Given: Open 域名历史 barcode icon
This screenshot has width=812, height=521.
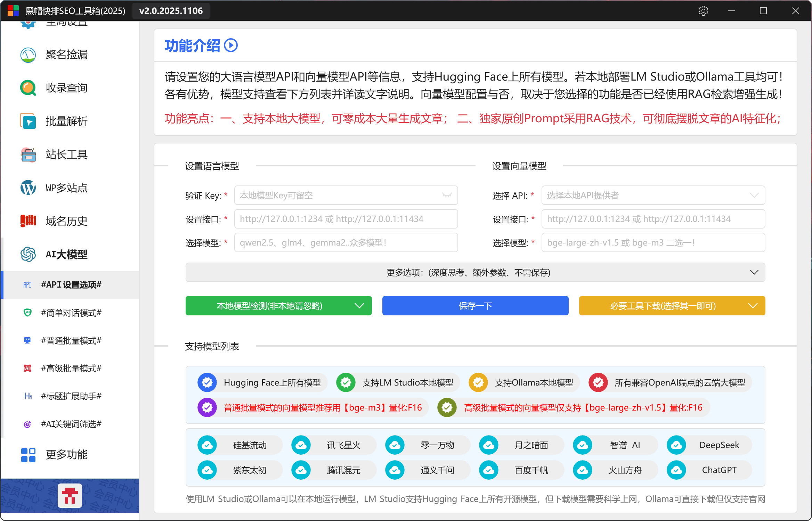Looking at the screenshot, I should coord(28,221).
